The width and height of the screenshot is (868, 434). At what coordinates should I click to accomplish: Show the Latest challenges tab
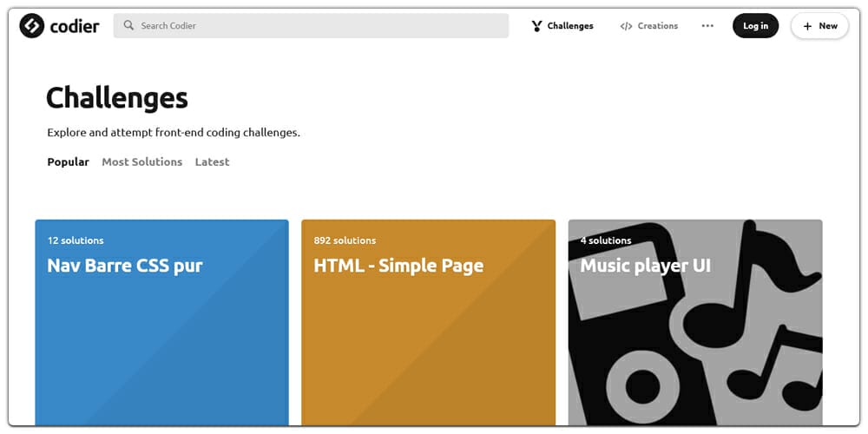(212, 162)
